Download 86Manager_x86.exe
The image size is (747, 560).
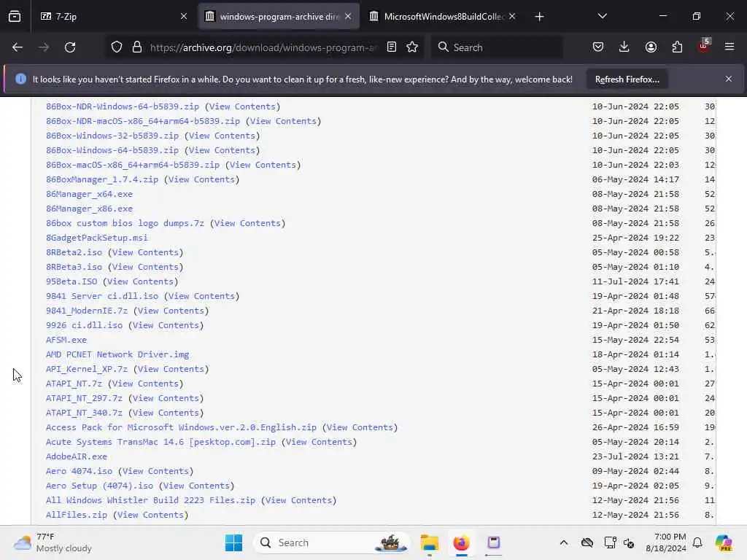[x=89, y=209]
